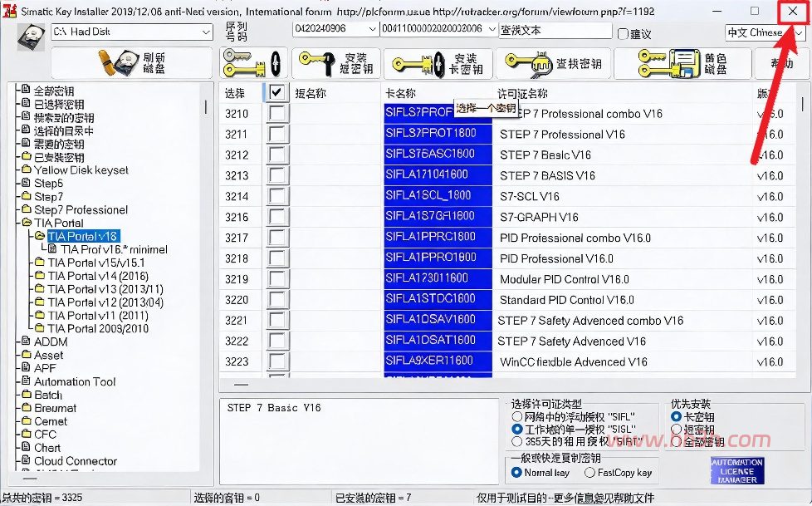
Task: Select Automation Tool tree item
Action: point(75,381)
